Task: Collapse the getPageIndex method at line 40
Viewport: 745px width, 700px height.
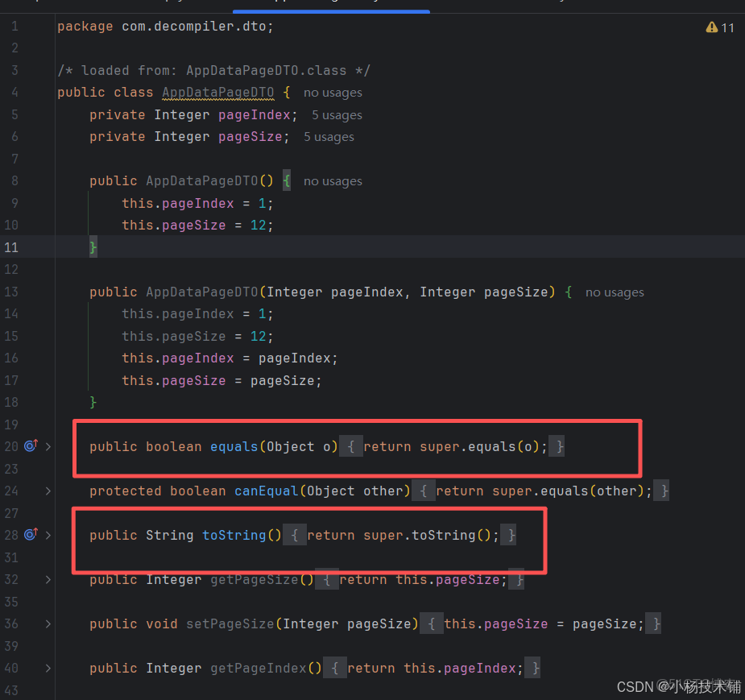Action: [x=48, y=667]
